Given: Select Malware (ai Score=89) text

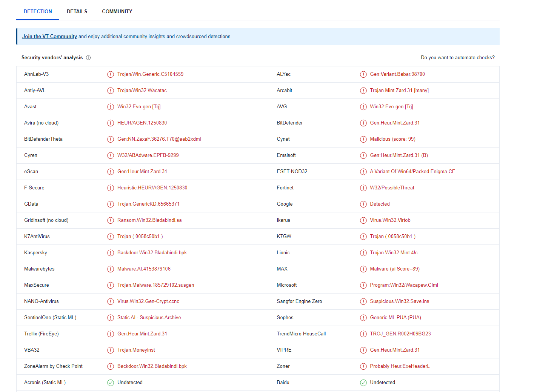Looking at the screenshot, I should point(395,269).
